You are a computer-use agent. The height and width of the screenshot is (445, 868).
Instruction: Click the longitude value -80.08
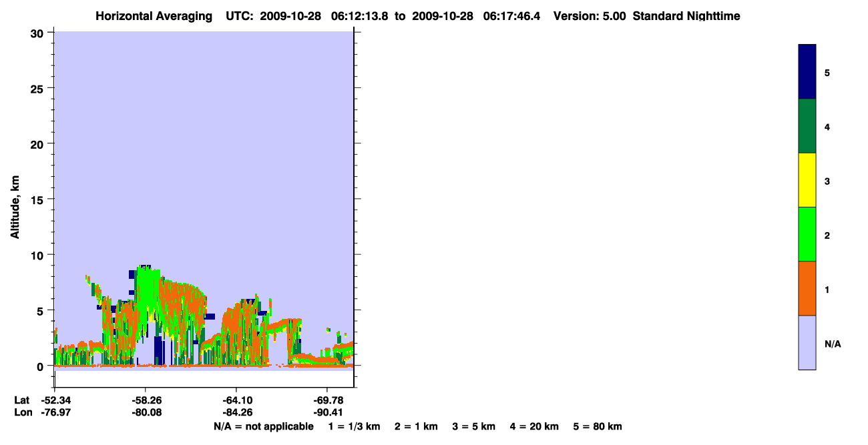146,412
